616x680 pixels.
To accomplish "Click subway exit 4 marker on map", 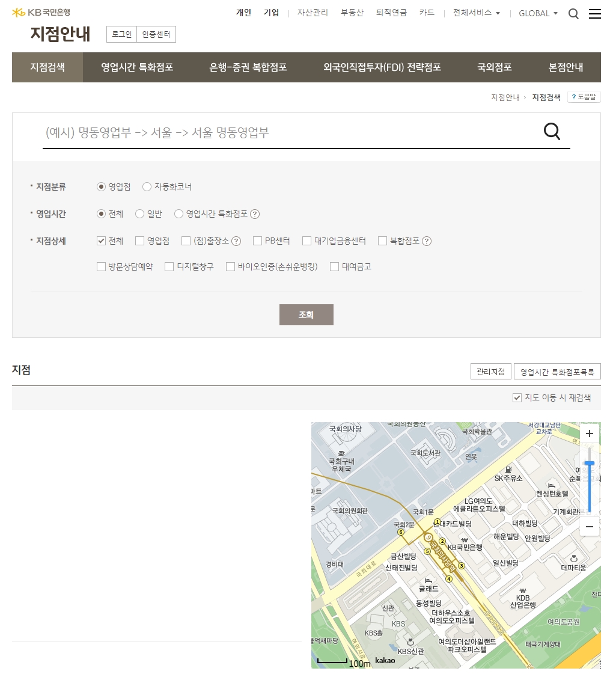I will (449, 579).
